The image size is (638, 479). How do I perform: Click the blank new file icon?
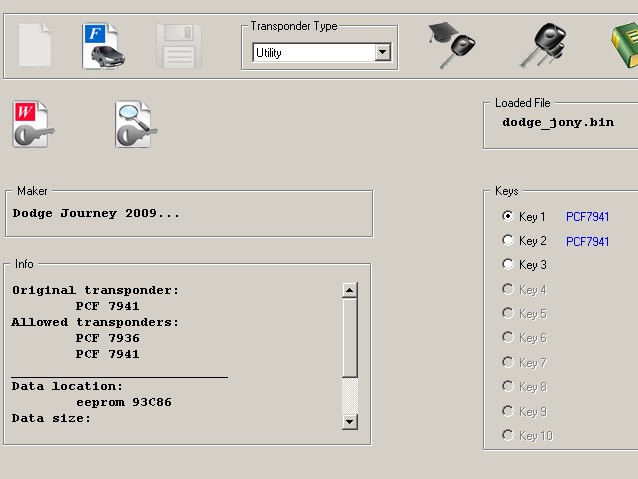[35, 45]
